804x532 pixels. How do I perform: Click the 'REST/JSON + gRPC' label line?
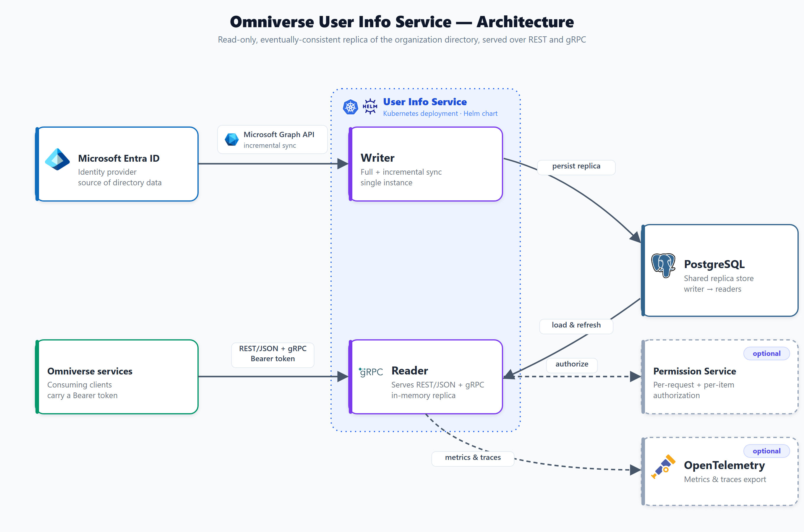coord(273,348)
